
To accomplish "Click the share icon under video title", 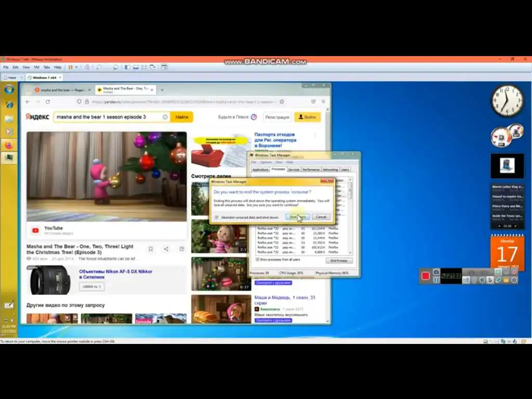I will pyautogui.click(x=166, y=249).
